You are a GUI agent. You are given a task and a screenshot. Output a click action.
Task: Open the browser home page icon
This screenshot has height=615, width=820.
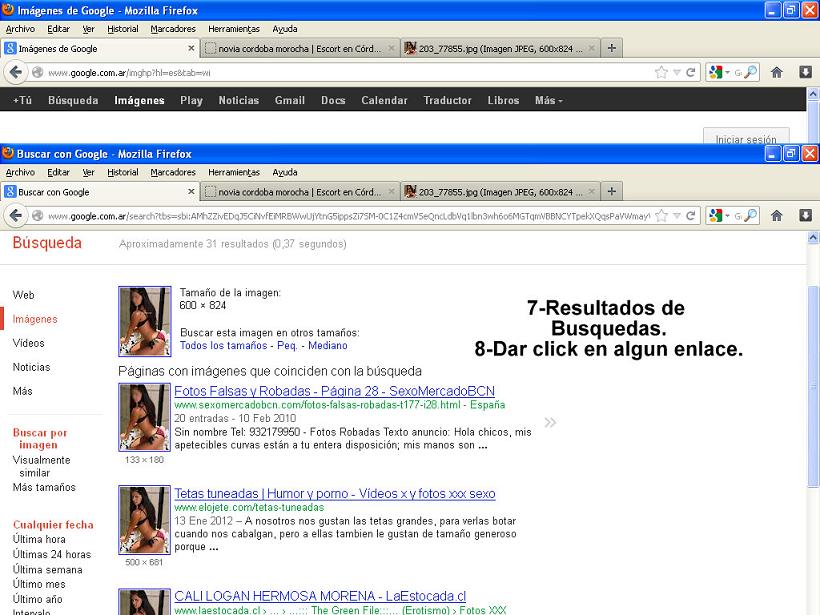tap(777, 214)
